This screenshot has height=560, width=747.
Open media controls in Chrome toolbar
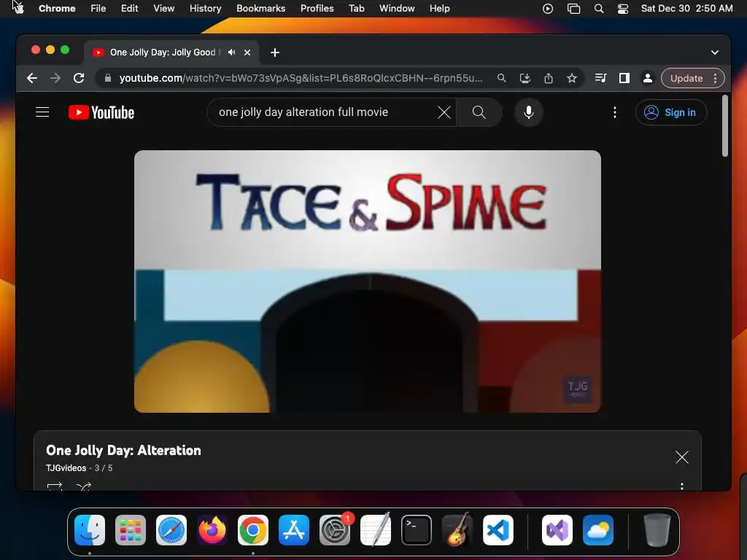coord(601,78)
